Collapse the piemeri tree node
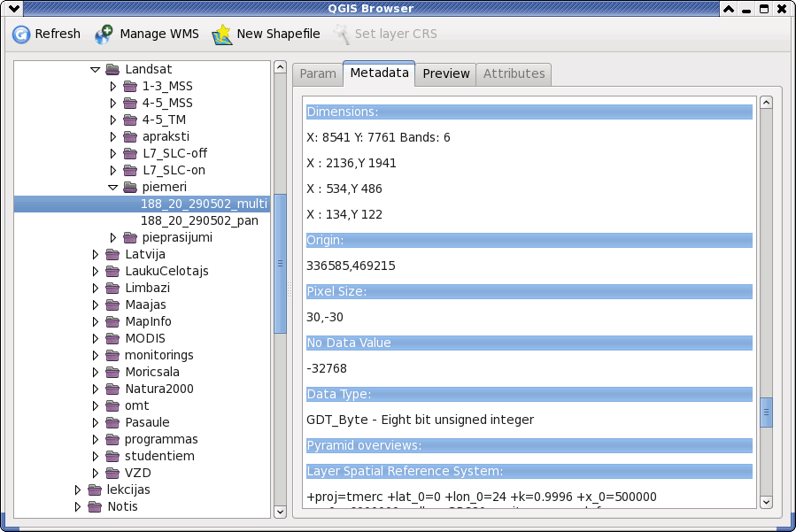The height and width of the screenshot is (532, 796). (112, 188)
